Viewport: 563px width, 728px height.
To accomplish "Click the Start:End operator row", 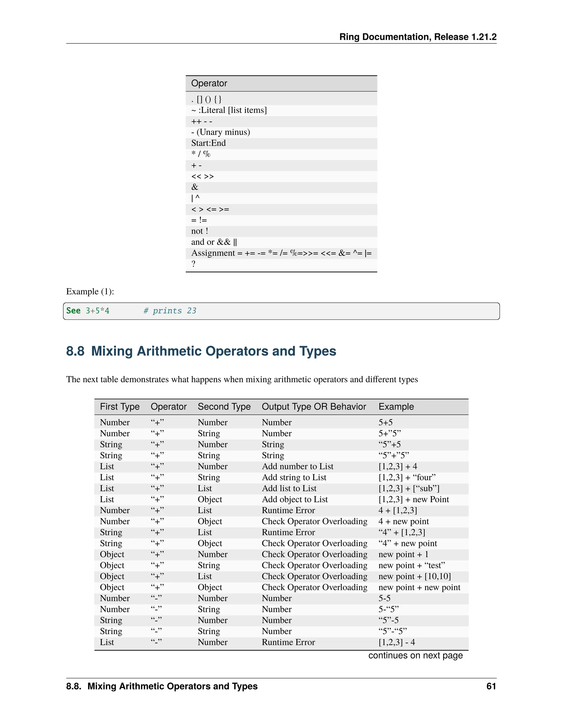I will [x=208, y=143].
